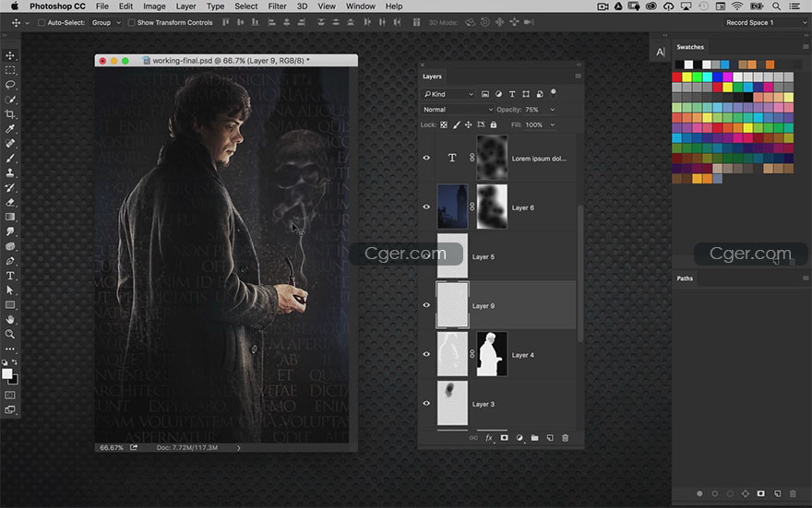Select the Rectangle shape tool

10,304
